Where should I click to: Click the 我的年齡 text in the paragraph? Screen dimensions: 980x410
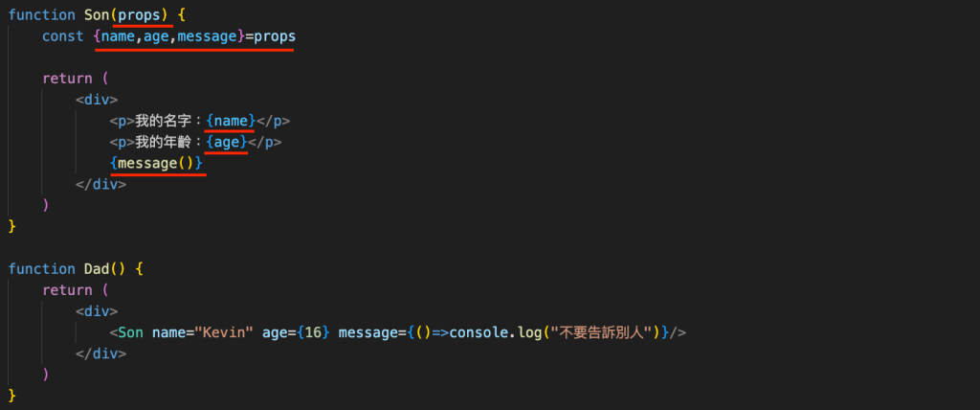(164, 142)
